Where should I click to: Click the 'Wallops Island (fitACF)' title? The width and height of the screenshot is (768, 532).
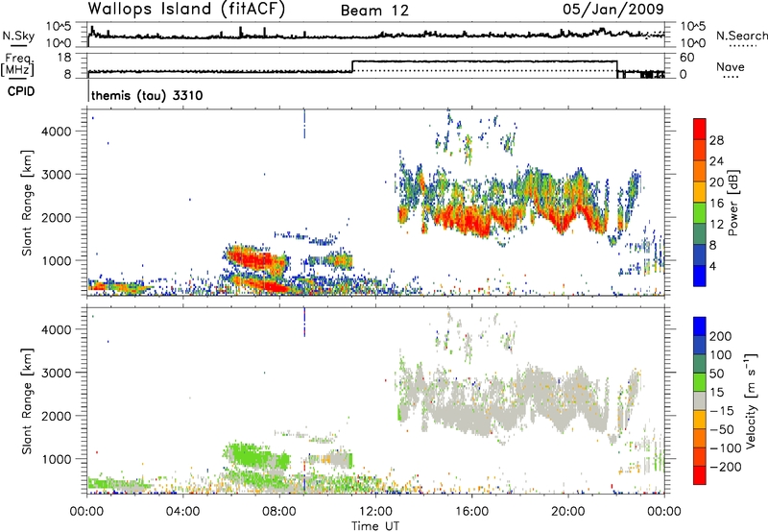(x=186, y=10)
